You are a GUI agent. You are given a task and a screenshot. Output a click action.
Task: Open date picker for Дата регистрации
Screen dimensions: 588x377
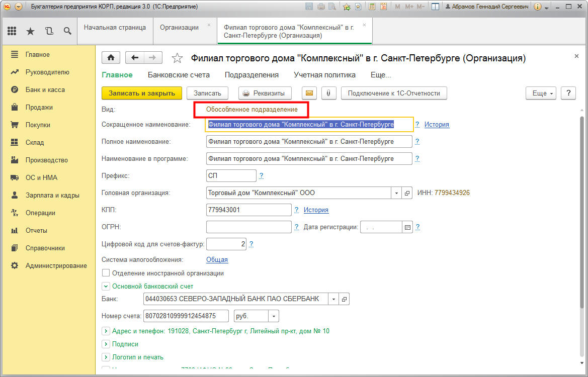click(407, 227)
